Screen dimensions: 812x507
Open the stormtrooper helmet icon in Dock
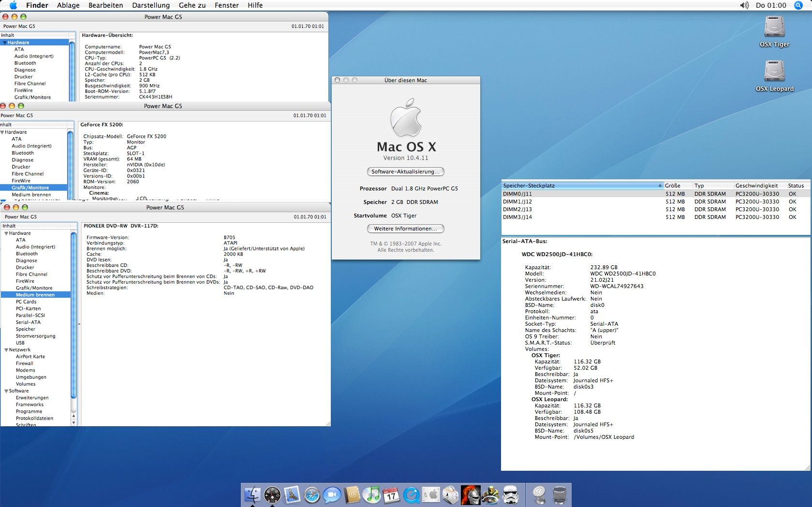click(x=511, y=494)
